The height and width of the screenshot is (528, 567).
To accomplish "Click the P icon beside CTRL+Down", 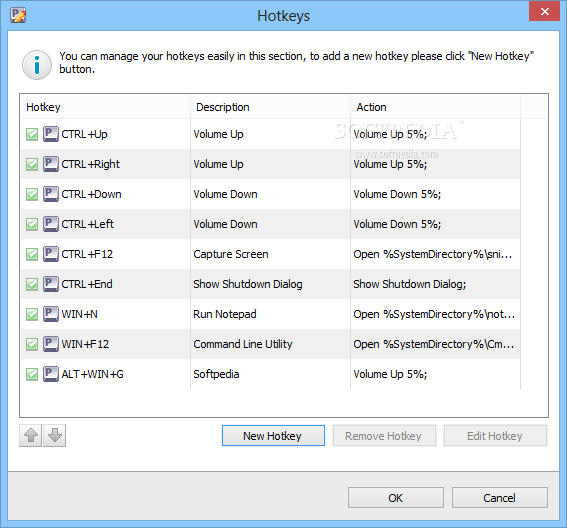I will click(51, 194).
